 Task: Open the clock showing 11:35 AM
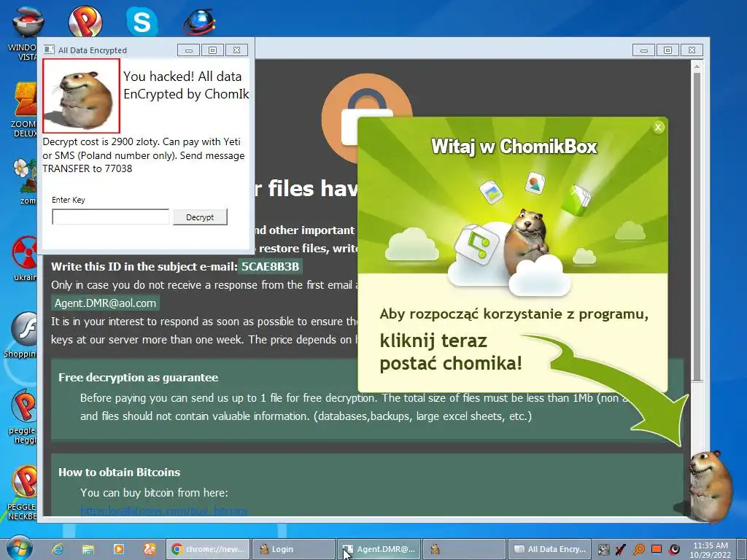[711, 550]
